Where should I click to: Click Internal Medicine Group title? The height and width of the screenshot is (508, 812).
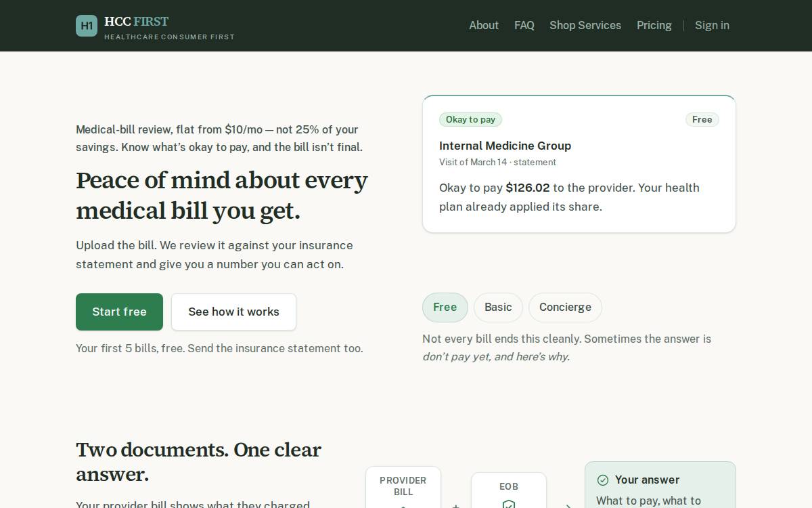[x=505, y=146]
